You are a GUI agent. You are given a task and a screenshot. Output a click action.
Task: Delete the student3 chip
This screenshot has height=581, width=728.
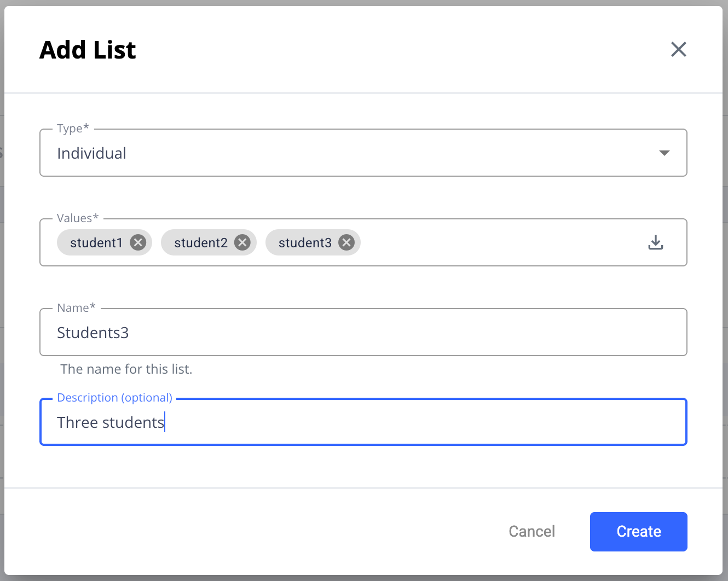pyautogui.click(x=346, y=242)
